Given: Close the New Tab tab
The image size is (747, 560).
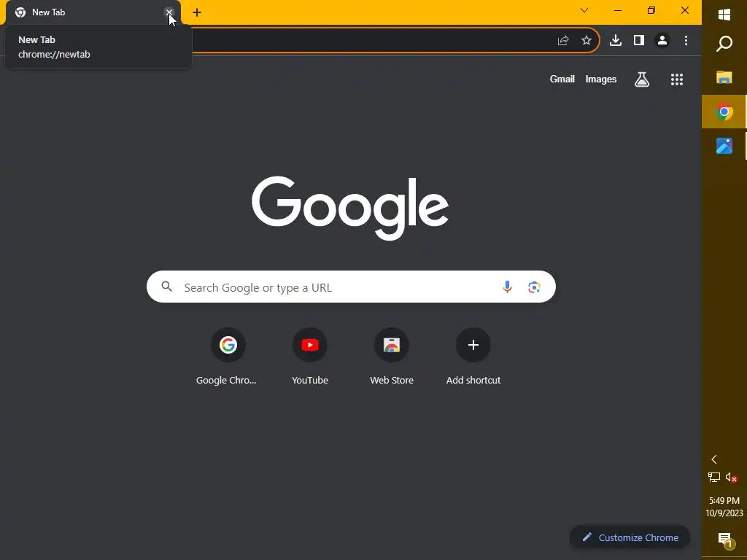Looking at the screenshot, I should (169, 12).
